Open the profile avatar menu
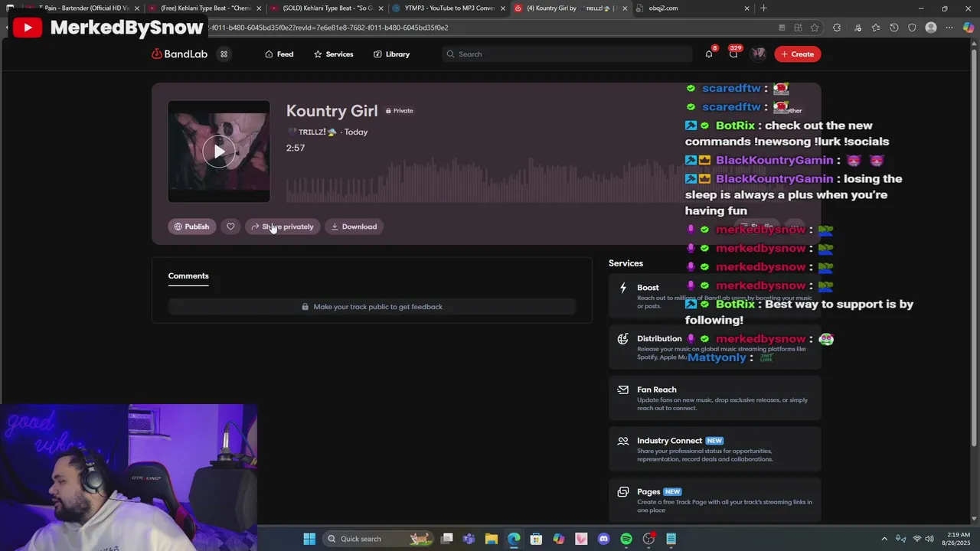This screenshot has height=551, width=980. pyautogui.click(x=758, y=54)
